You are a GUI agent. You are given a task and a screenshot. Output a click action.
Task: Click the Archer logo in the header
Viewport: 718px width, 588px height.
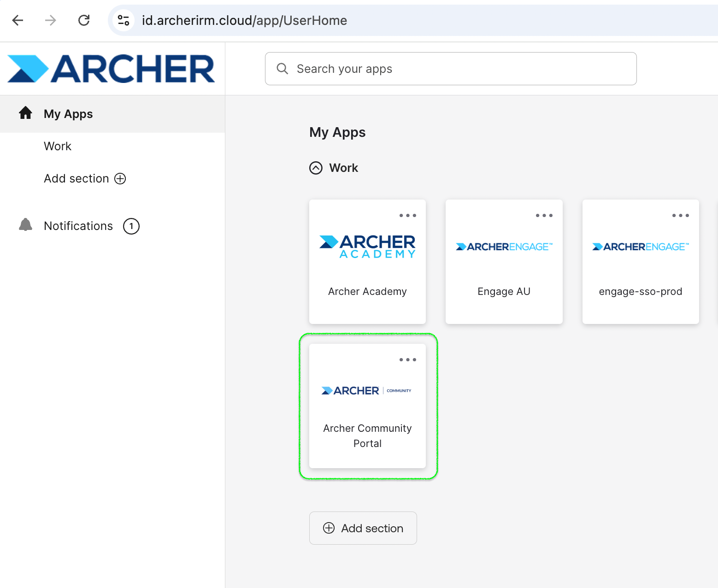[111, 68]
